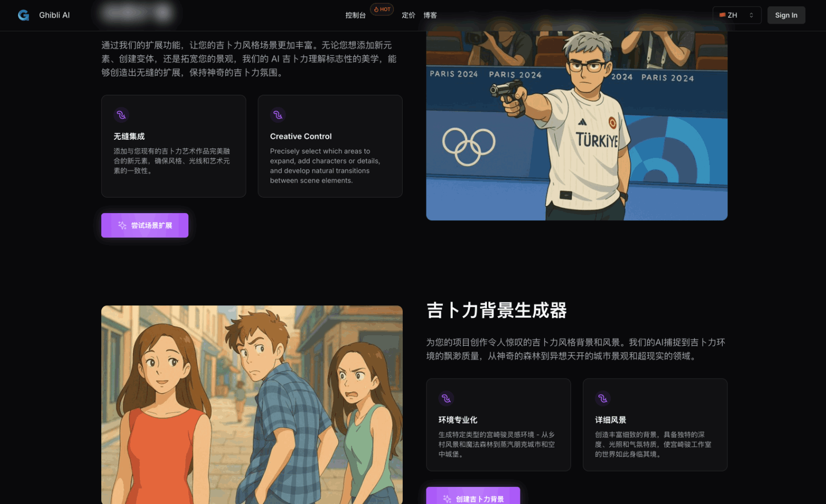826x504 pixels.
Task: Click the Ghibli AI logo icon
Action: [x=24, y=15]
